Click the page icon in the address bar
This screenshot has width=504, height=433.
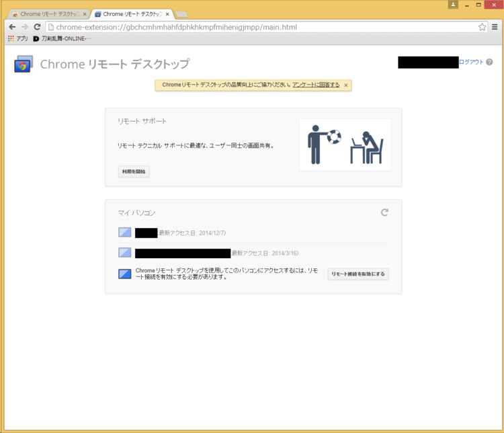51,27
